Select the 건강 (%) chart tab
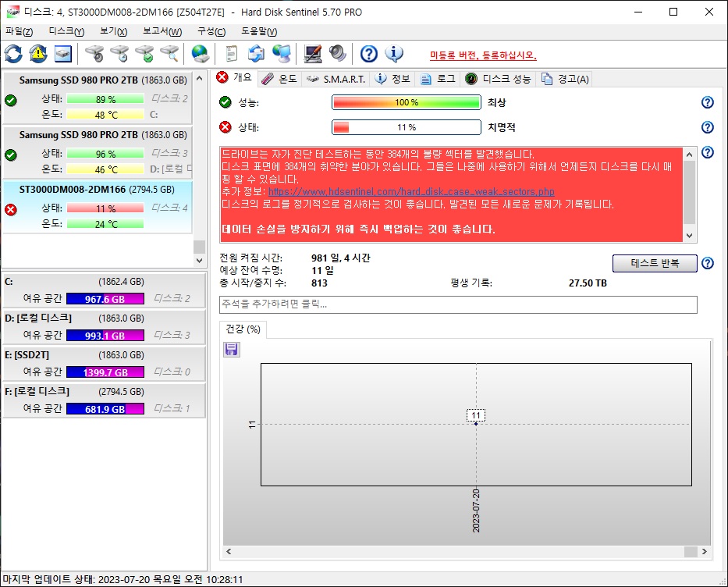The image size is (728, 587). [x=243, y=329]
